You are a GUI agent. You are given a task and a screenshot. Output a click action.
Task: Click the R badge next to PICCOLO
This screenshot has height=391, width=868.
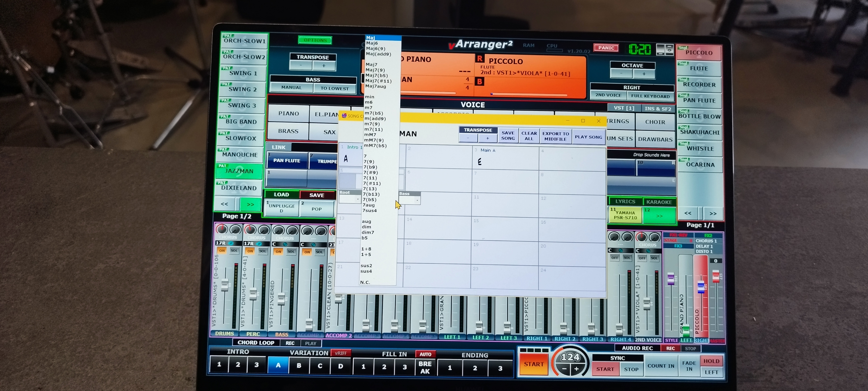click(480, 59)
